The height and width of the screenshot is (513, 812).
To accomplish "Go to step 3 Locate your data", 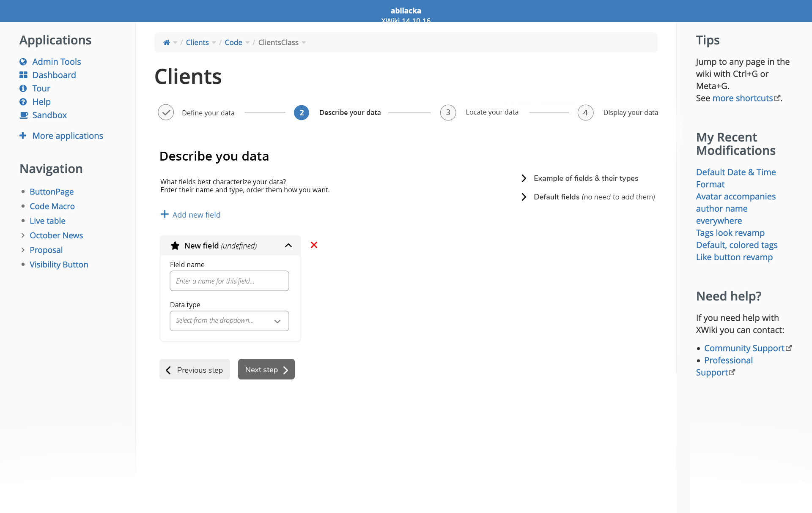I will click(x=448, y=112).
